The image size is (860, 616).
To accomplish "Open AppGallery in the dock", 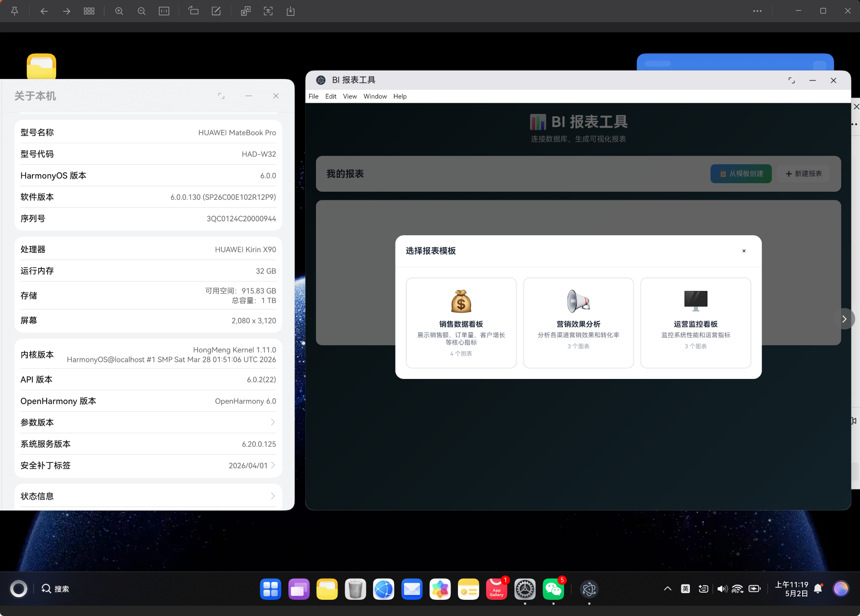I will [497, 589].
